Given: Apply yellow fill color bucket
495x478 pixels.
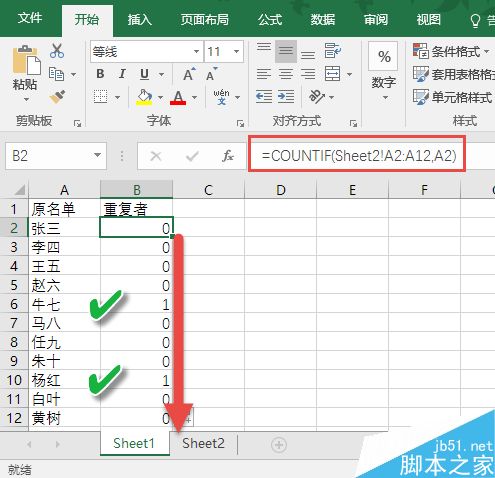Looking at the screenshot, I should [144, 97].
